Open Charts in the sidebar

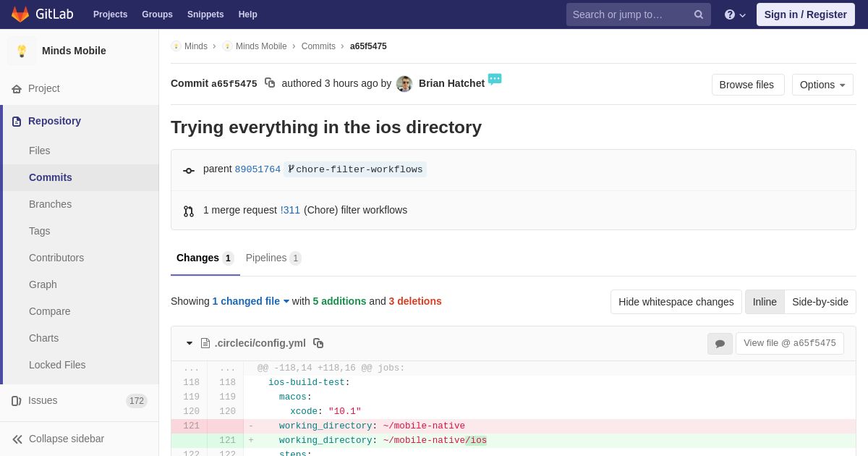pos(43,338)
